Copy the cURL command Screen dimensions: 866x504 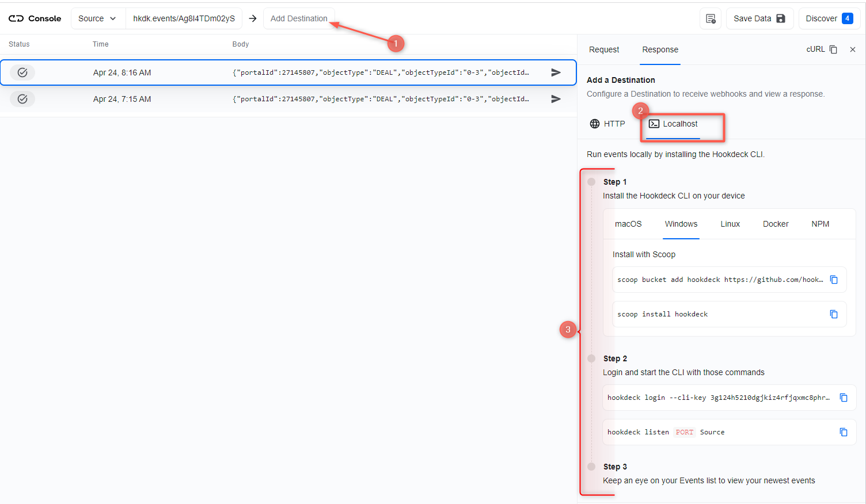pos(833,49)
